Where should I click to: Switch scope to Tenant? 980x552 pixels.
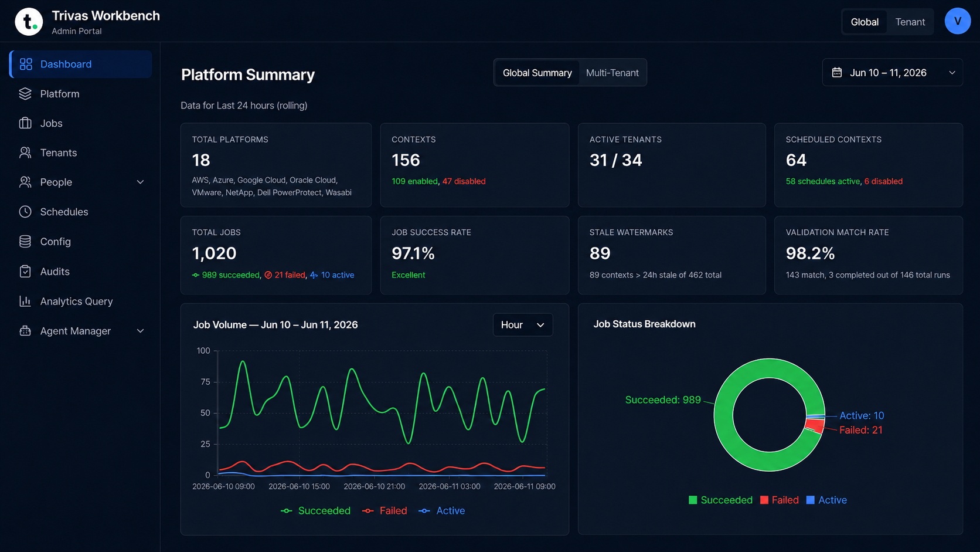[x=910, y=22]
